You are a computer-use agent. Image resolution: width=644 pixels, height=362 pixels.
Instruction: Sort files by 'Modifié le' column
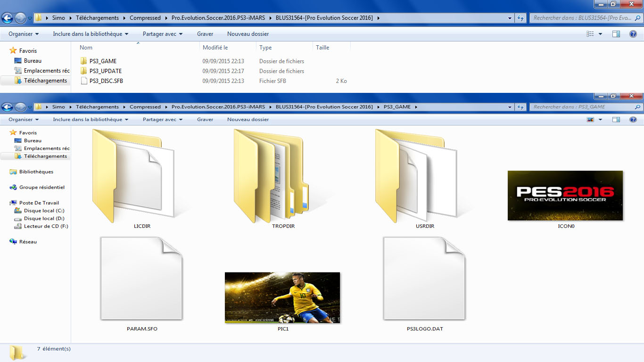point(215,48)
